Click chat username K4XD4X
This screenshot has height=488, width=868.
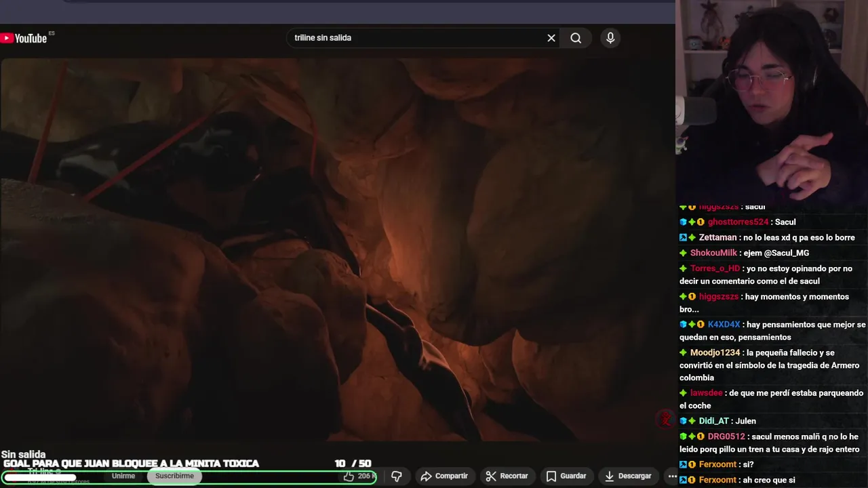pyautogui.click(x=724, y=325)
